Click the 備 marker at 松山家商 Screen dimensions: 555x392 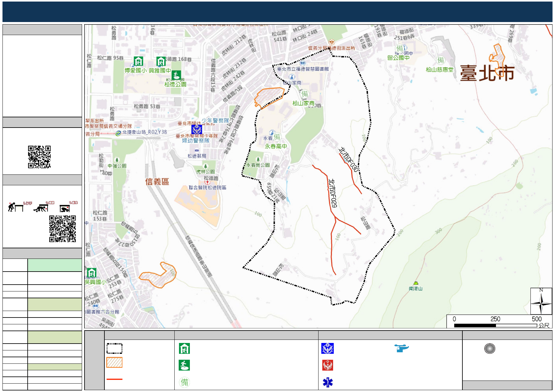point(305,94)
